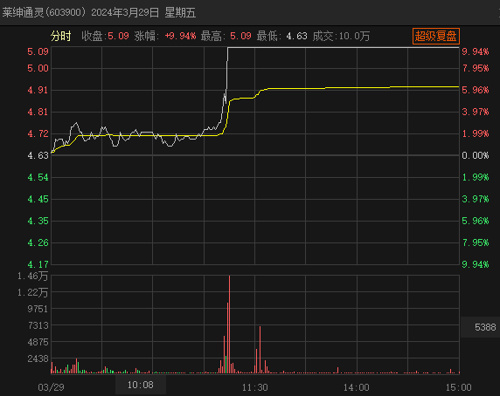Click the tallest red volume bar
This screenshot has width=500, height=396.
(229, 324)
